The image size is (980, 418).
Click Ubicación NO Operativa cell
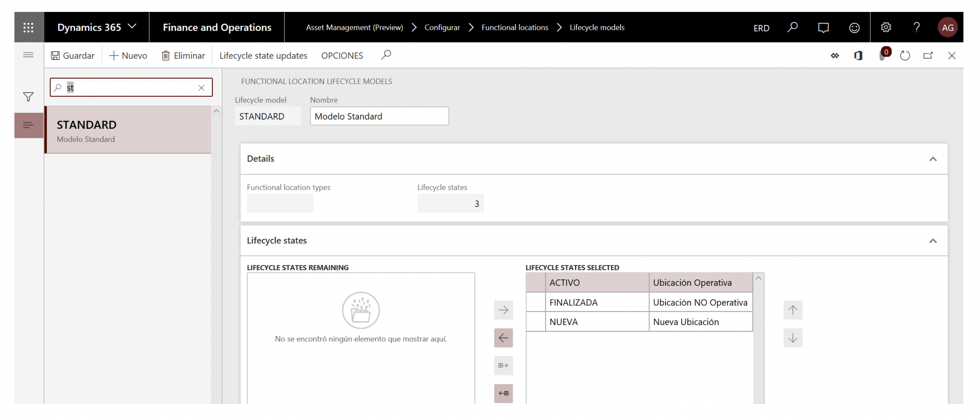point(701,302)
